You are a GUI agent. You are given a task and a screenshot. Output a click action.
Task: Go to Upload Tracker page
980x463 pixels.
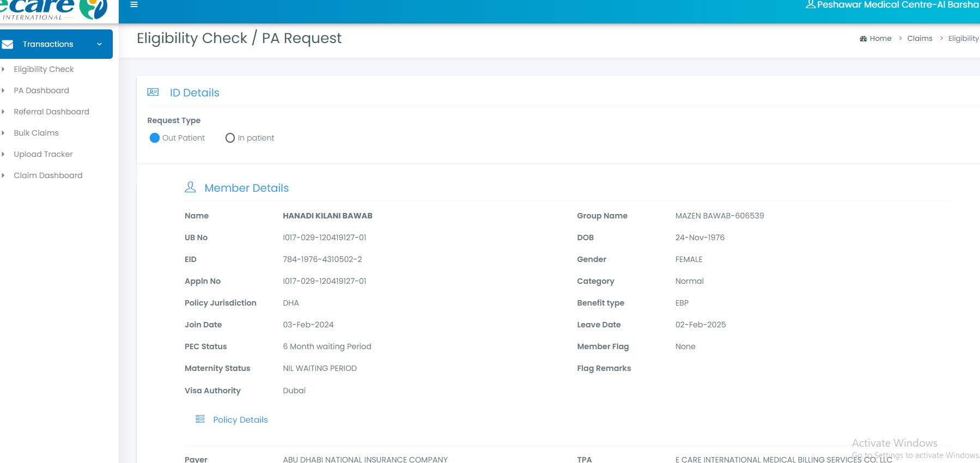[x=43, y=154]
